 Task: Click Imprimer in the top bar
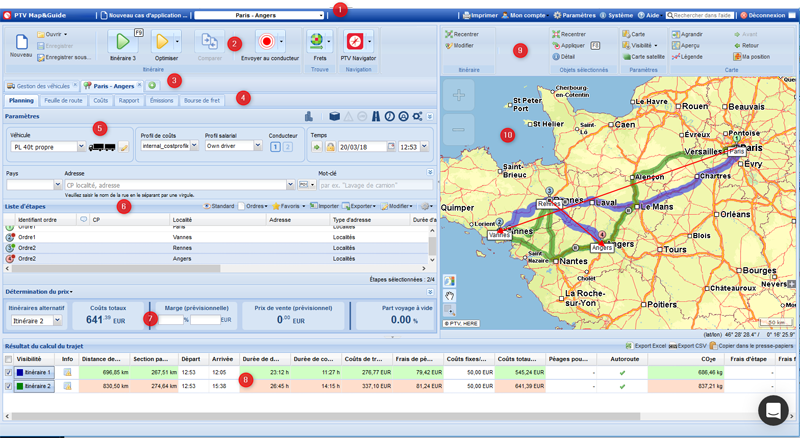pyautogui.click(x=480, y=15)
